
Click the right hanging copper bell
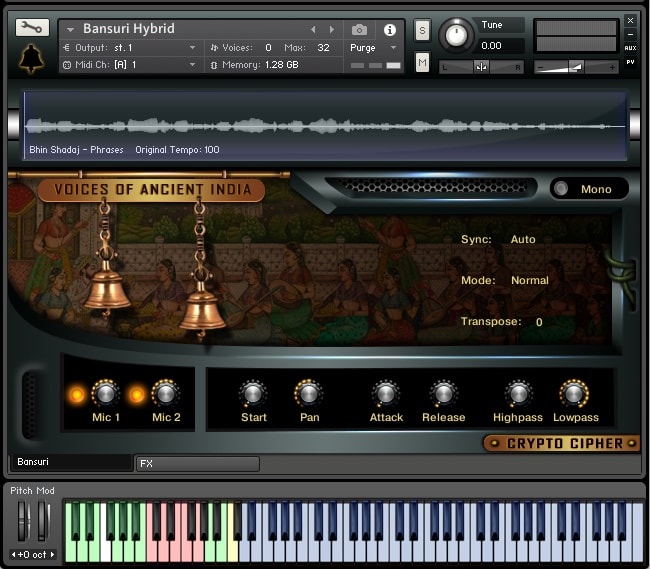pyautogui.click(x=201, y=308)
